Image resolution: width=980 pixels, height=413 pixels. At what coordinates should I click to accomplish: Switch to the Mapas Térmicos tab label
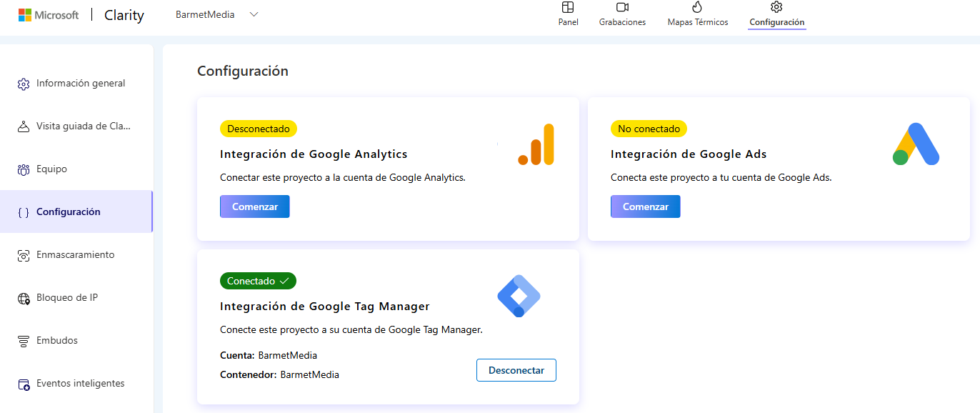[x=698, y=22]
